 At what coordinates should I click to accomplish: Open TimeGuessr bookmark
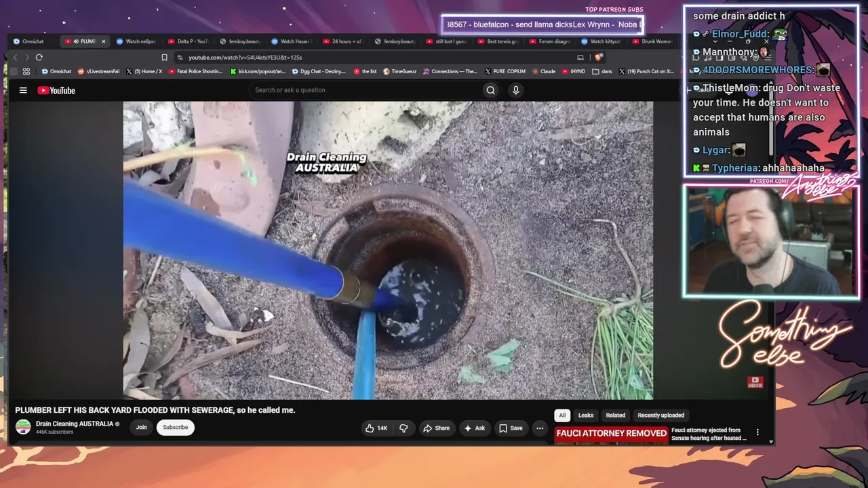pyautogui.click(x=400, y=71)
